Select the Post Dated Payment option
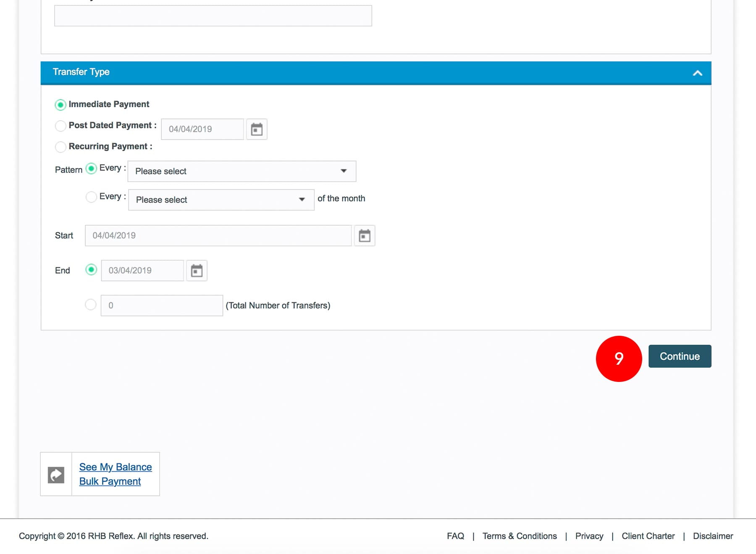The width and height of the screenshot is (756, 554). [x=60, y=125]
